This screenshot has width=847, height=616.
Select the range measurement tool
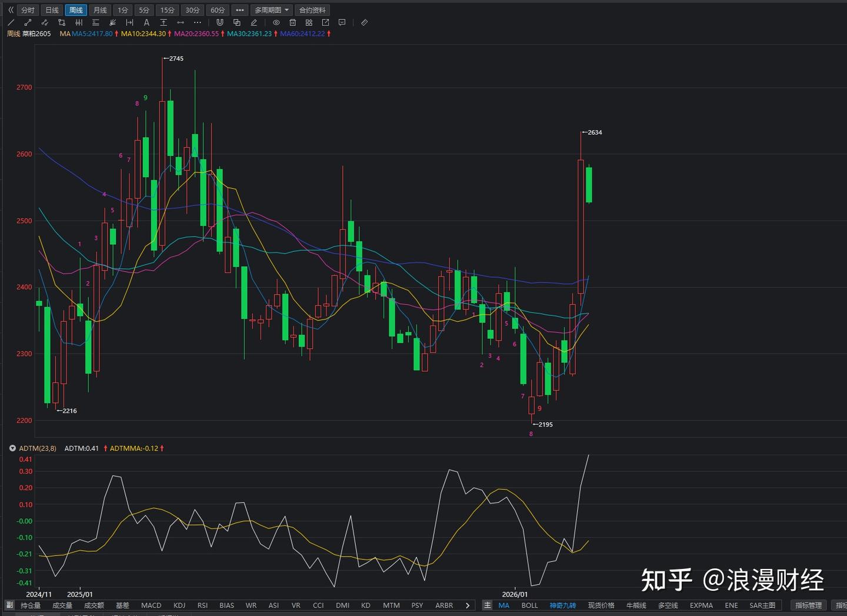pos(130,22)
